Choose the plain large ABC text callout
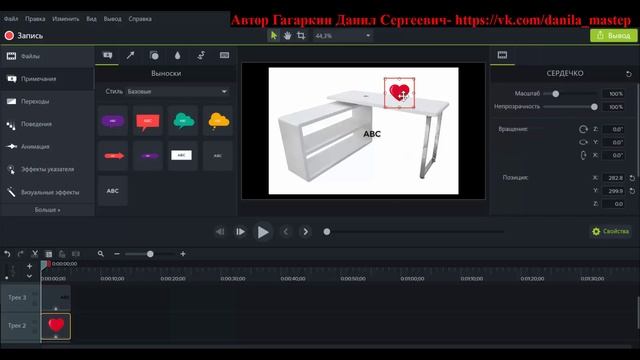This screenshot has height=360, width=640. point(113,191)
